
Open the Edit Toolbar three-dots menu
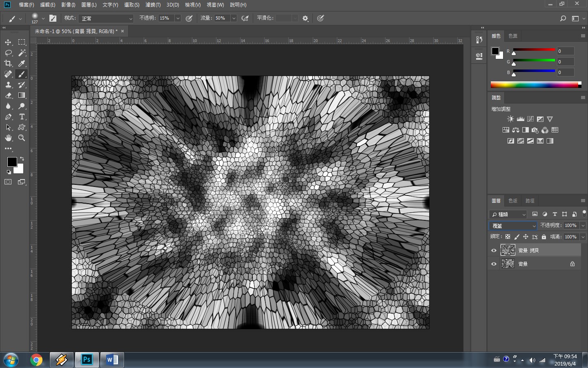[x=8, y=148]
